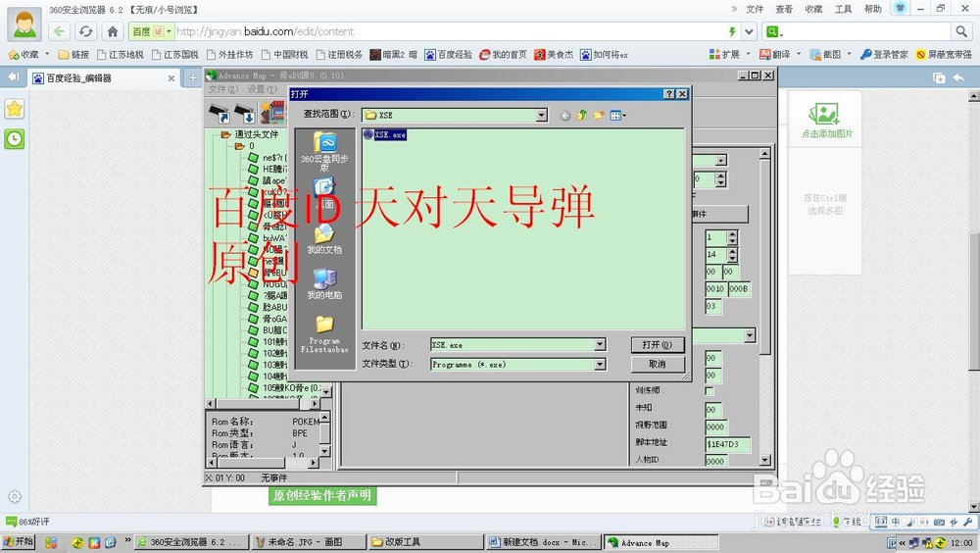The image size is (980, 553).
Task: Expand the 文件类型 Programme dropdown
Action: point(600,364)
